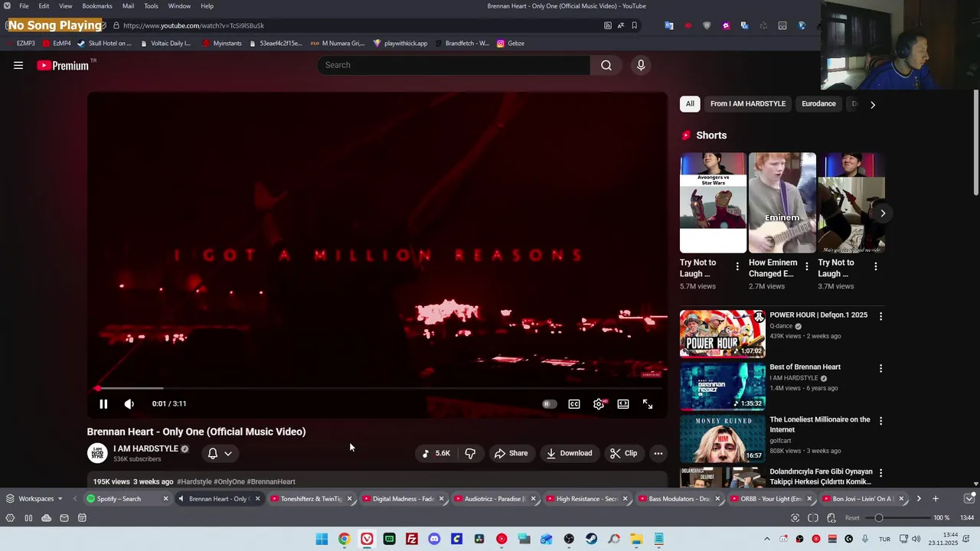Close the Spotify – Search tab
Image resolution: width=980 pixels, height=551 pixels.
click(165, 499)
